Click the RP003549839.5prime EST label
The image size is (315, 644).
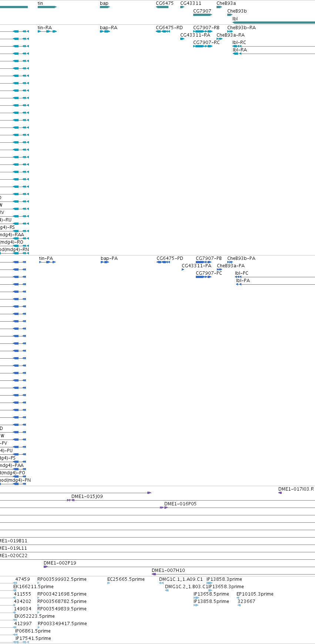(62, 609)
